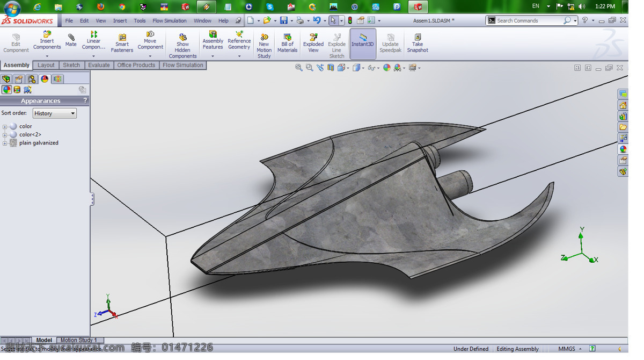Screen dimensions: 644x360
Task: Click the New document icon
Action: click(250, 20)
